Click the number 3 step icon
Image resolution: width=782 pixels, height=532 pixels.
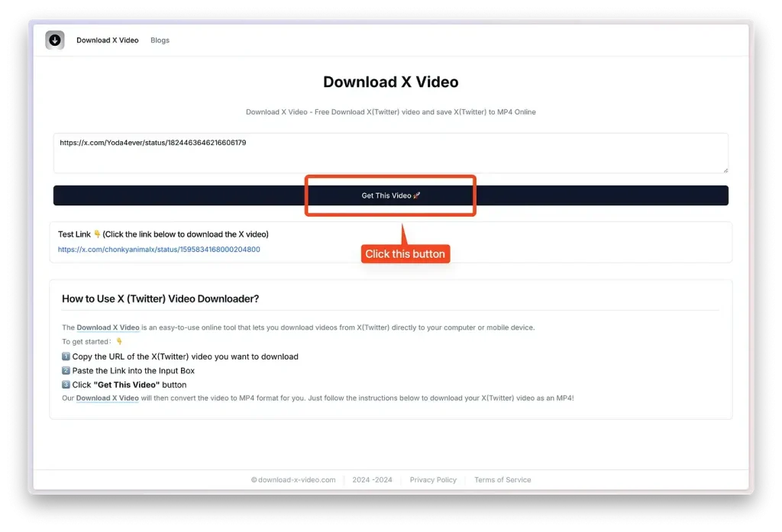[66, 385]
